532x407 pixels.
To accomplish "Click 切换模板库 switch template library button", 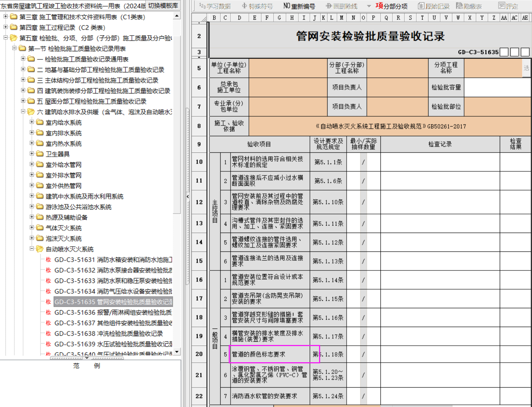I will tap(163, 6).
